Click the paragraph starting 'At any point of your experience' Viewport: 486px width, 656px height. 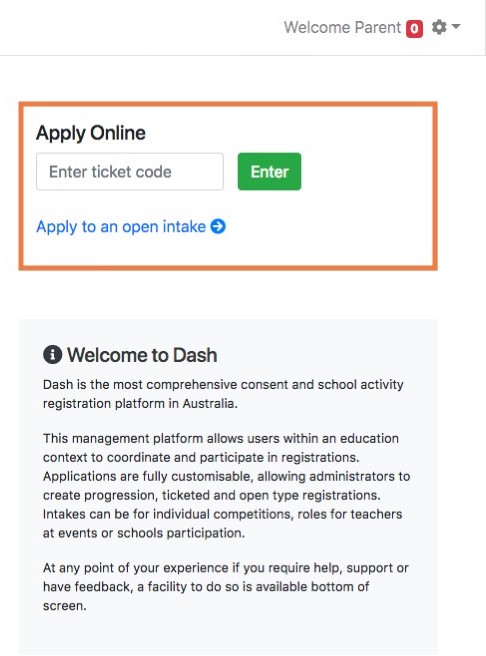[x=225, y=587]
